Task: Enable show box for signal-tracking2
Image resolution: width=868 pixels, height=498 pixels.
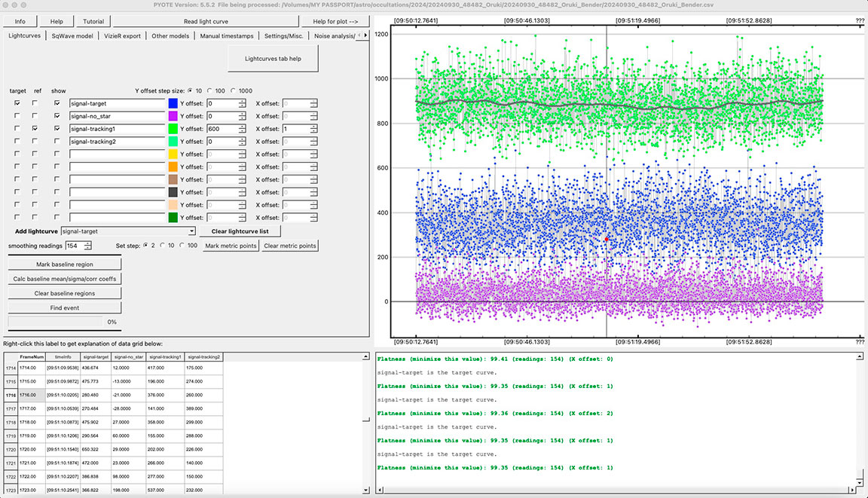Action: (x=57, y=141)
